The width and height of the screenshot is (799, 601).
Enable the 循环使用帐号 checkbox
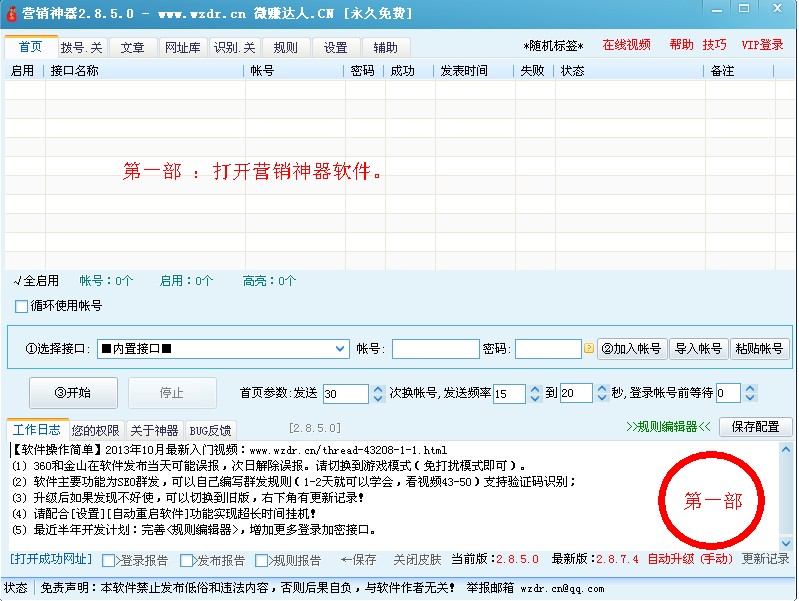coord(22,306)
